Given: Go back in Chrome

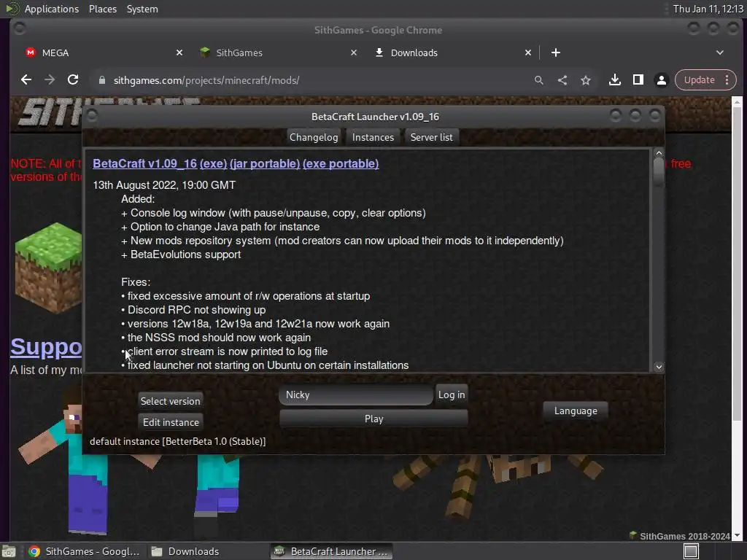Looking at the screenshot, I should click(26, 80).
